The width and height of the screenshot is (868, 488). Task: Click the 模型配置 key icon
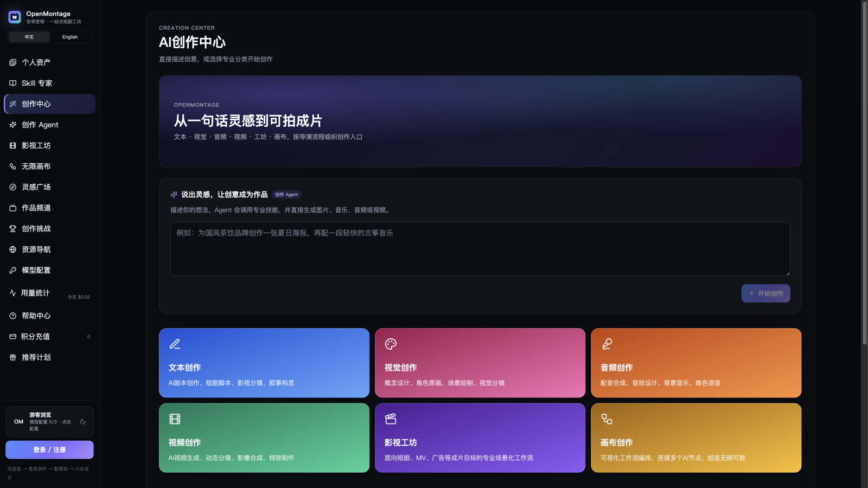(12, 270)
